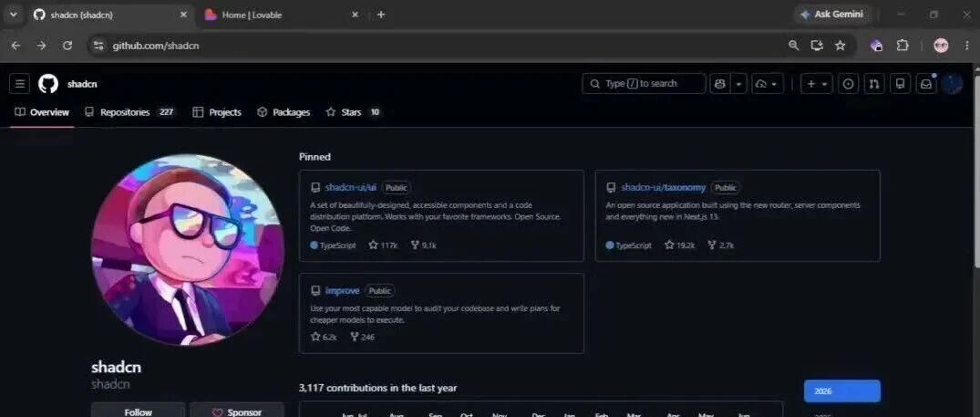Switch to the Overview tab

tap(42, 112)
